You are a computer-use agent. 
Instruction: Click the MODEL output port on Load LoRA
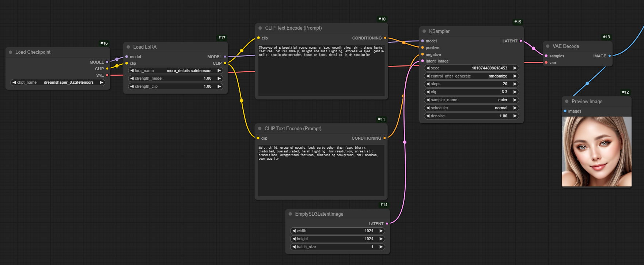click(x=225, y=57)
